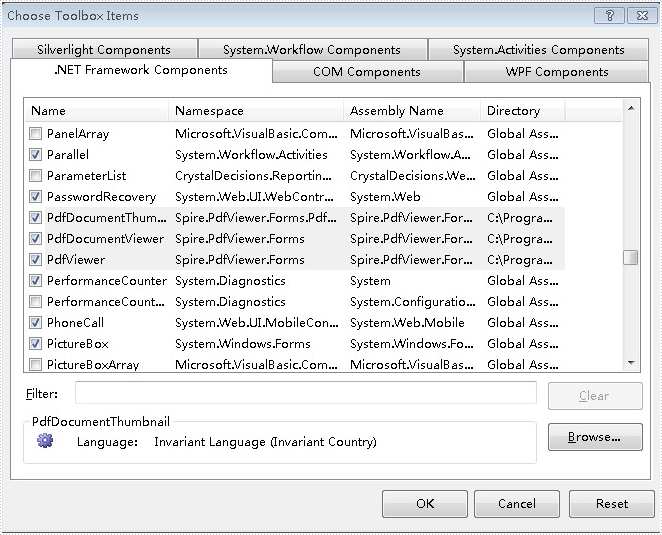
Task: Select the PhoneCall row name
Action: [x=75, y=323]
